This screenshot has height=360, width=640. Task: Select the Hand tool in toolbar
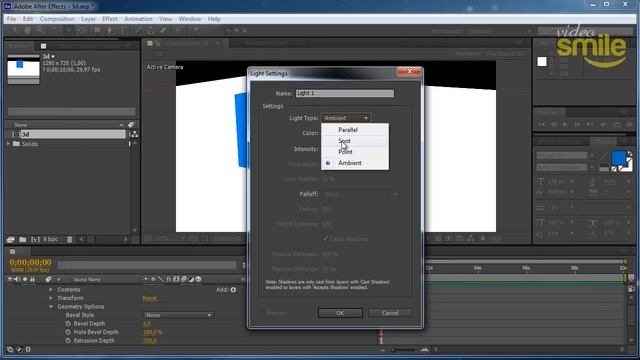(27, 30)
